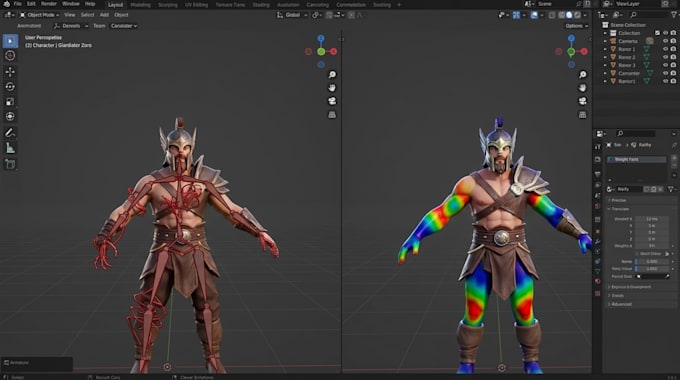Open the Object menu in viewport header
The image size is (680, 380).
(x=121, y=15)
